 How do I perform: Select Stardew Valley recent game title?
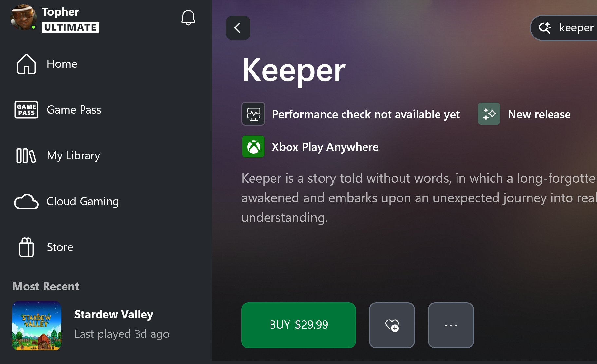114,314
